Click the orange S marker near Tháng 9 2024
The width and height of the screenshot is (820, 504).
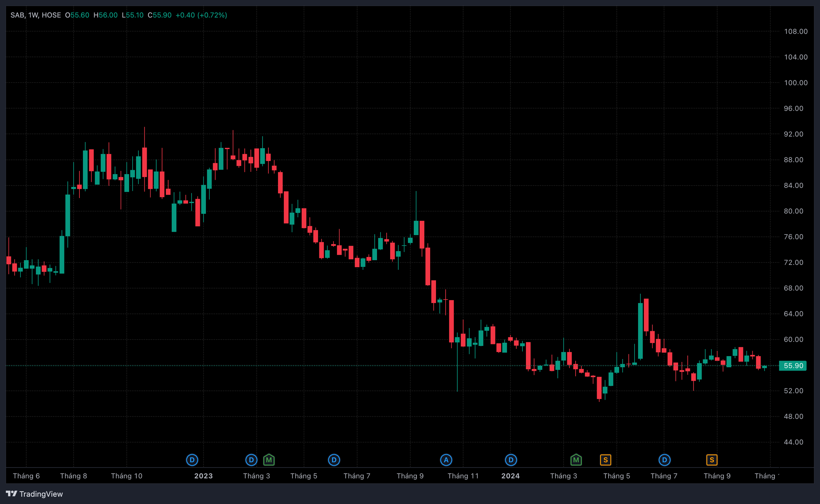(712, 460)
